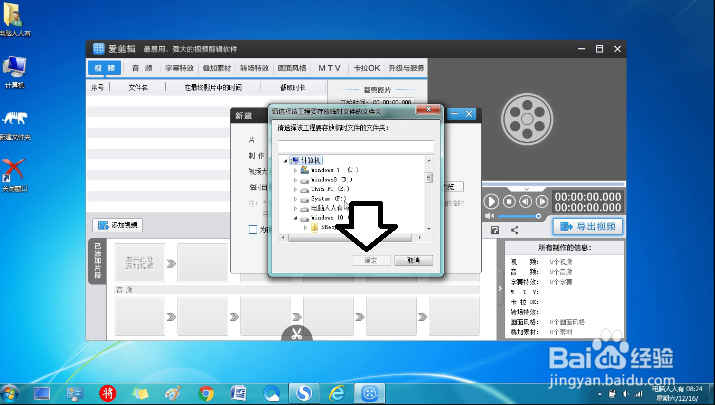Step back one frame in preview
The height and width of the screenshot is (405, 715).
[x=526, y=202]
